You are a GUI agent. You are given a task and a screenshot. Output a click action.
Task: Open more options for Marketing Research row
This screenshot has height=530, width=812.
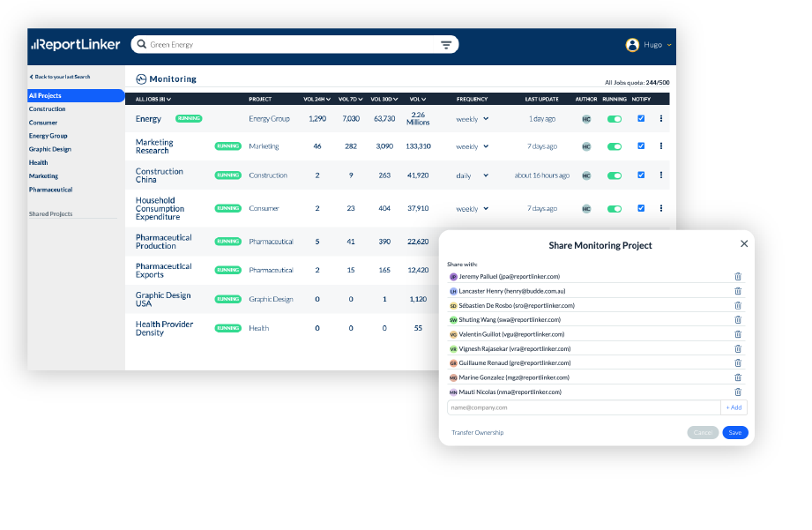coord(660,146)
